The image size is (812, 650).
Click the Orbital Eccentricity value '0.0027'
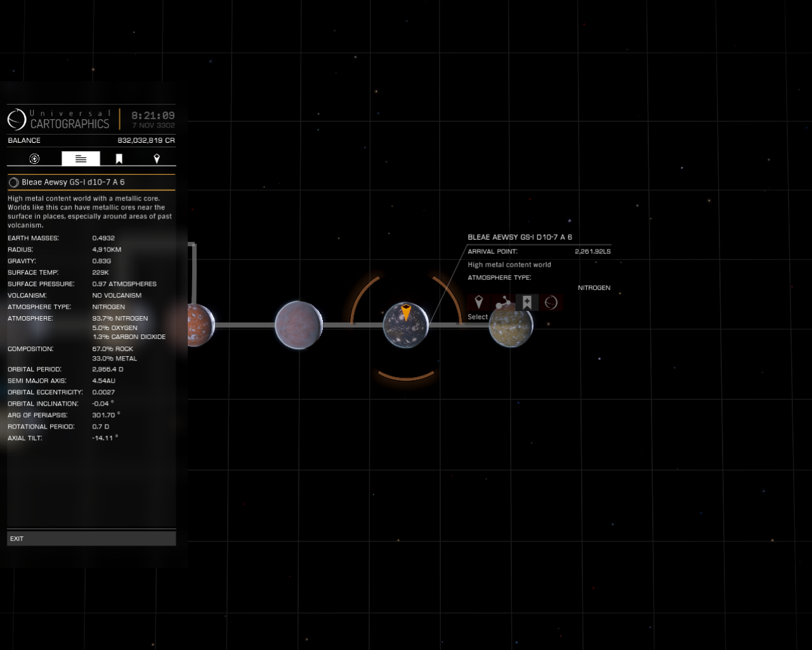coord(103,392)
